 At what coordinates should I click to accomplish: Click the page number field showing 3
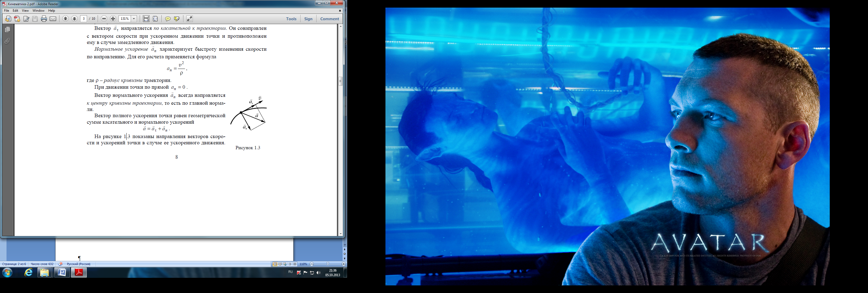tap(84, 19)
